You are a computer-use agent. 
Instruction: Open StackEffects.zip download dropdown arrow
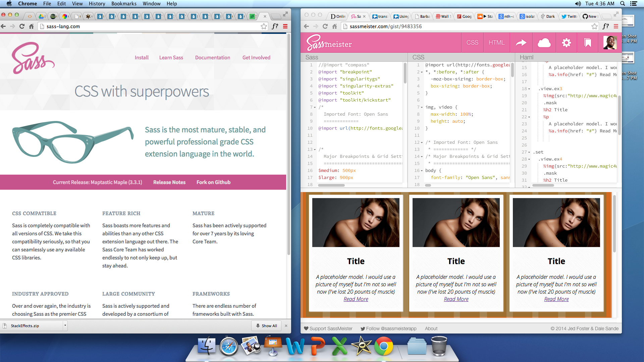coord(65,325)
